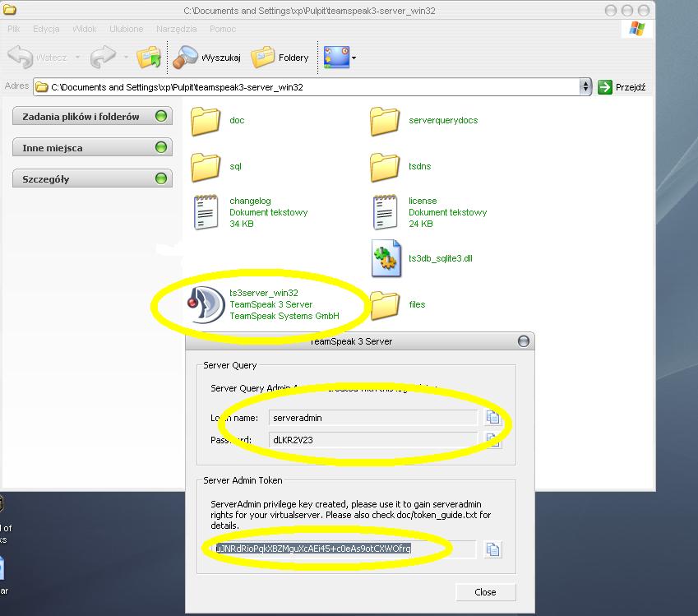This screenshot has width=698, height=616.
Task: Select the license text document icon
Action: click(x=385, y=212)
